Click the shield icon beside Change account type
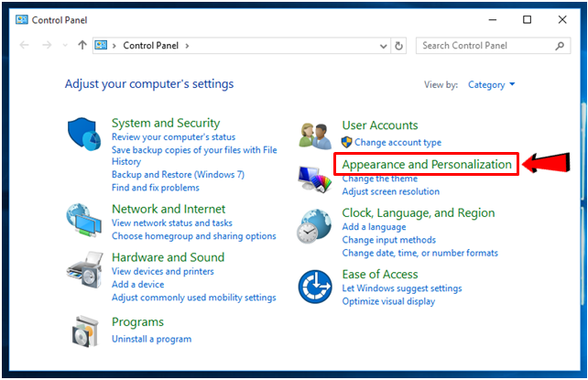The height and width of the screenshot is (380, 588). tap(346, 143)
